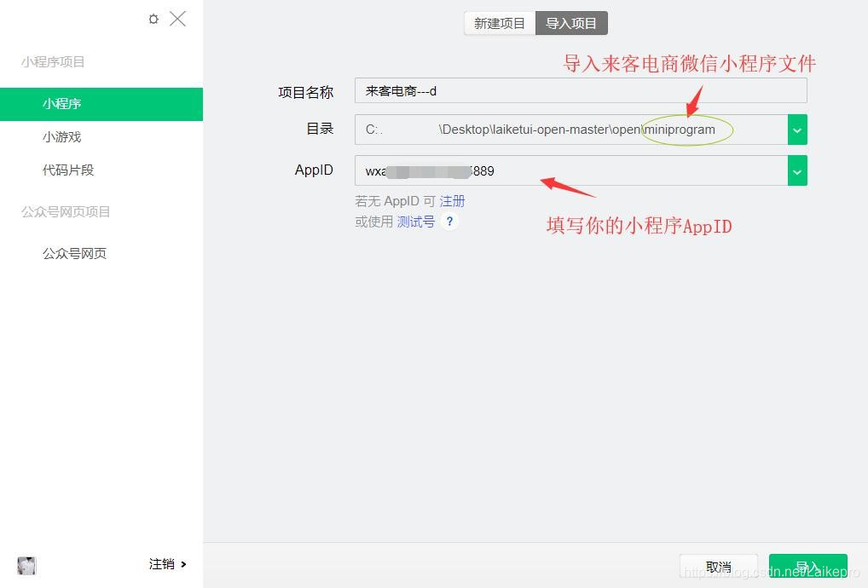Screen dimensions: 868x588
Task: Click the 注册 link to register an AppID
Action: pyautogui.click(x=452, y=200)
